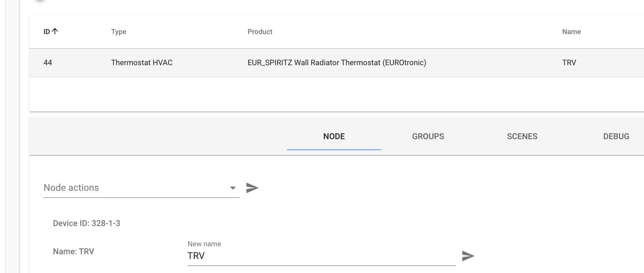Click the Thermostat HVAC type cell
The width and height of the screenshot is (644, 273).
coord(142,63)
